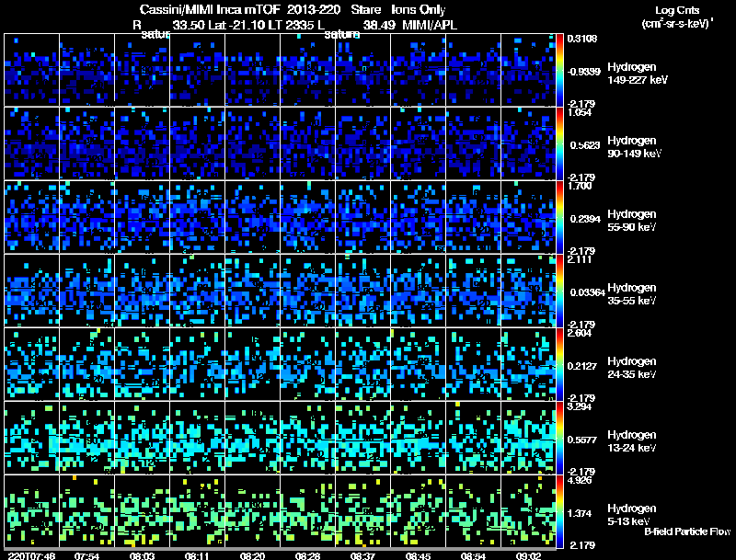The height and width of the screenshot is (560, 736).
Task: Click the '08:54' time axis label
Action: point(473,555)
